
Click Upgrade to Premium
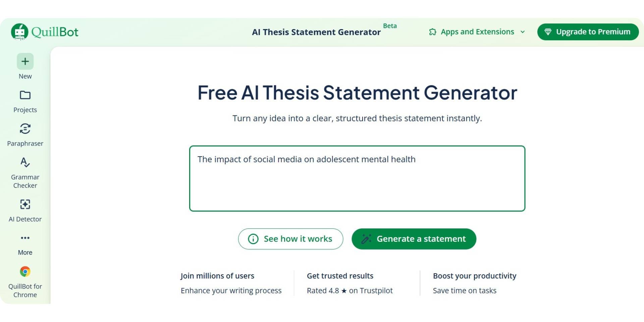(x=588, y=32)
